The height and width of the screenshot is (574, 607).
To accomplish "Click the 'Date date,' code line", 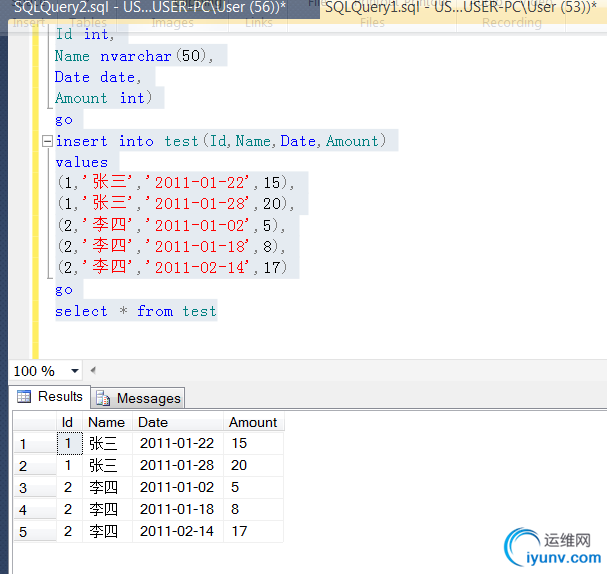I will point(98,77).
